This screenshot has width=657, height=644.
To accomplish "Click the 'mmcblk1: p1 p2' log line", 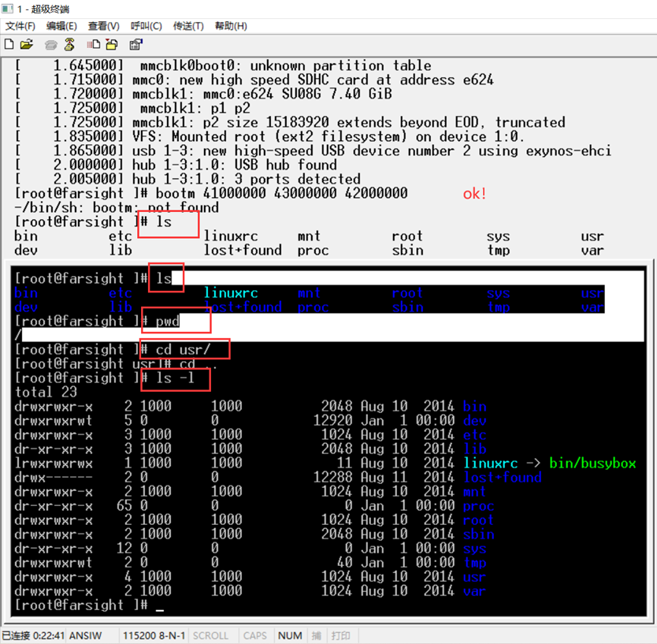I will [132, 108].
